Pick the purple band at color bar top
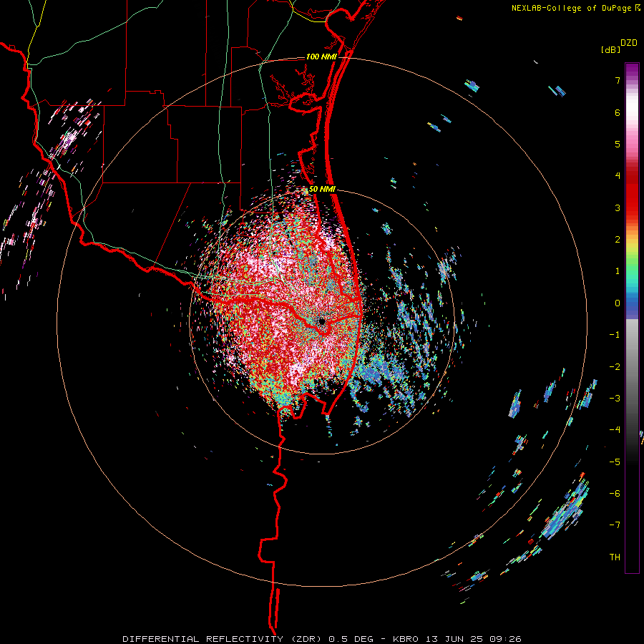This screenshot has height=644, width=644. coord(632,71)
